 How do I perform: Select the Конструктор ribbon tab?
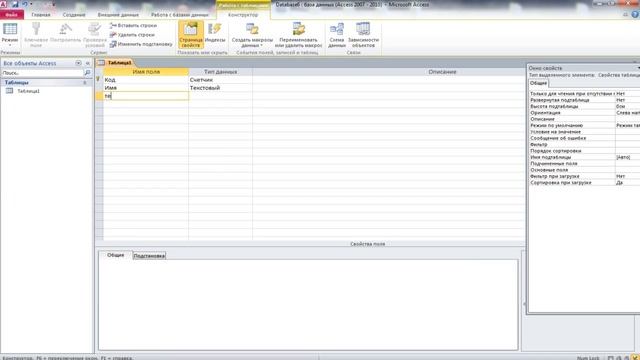click(x=243, y=15)
